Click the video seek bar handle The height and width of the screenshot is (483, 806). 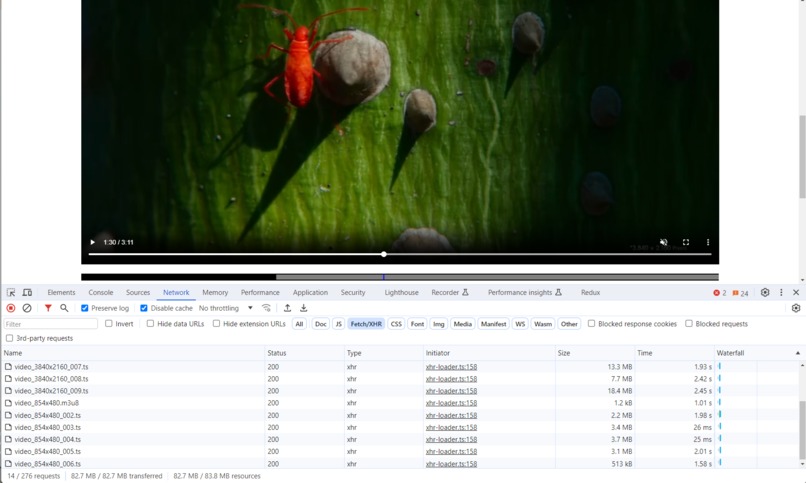pos(384,254)
